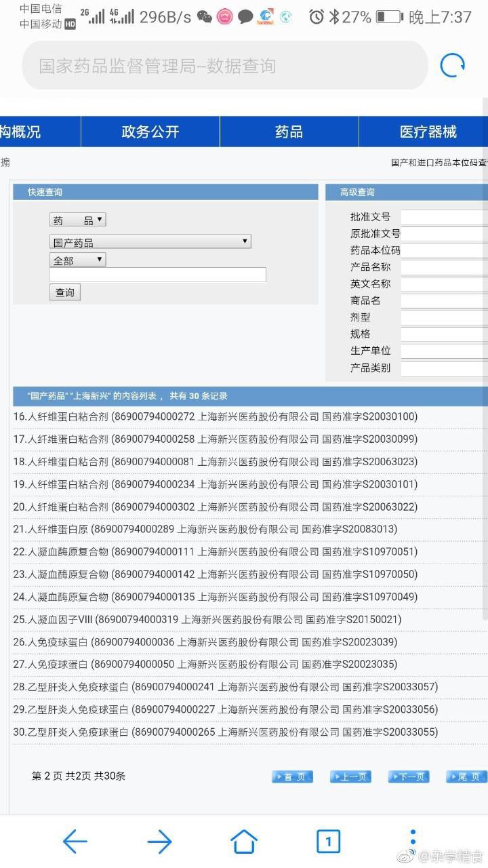Open the tab switcher showing 1
The image size is (488, 868).
tap(329, 842)
